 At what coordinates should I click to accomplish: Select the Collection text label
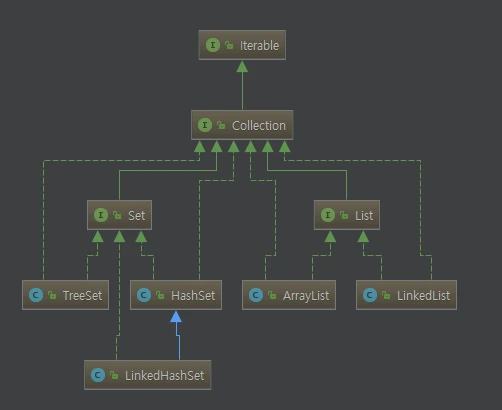[259, 126]
